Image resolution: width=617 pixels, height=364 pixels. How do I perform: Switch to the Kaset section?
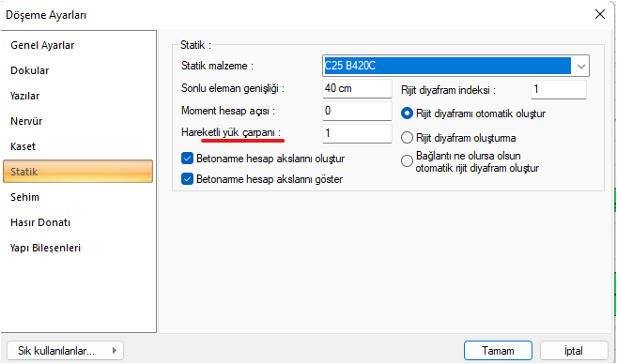[x=23, y=146]
